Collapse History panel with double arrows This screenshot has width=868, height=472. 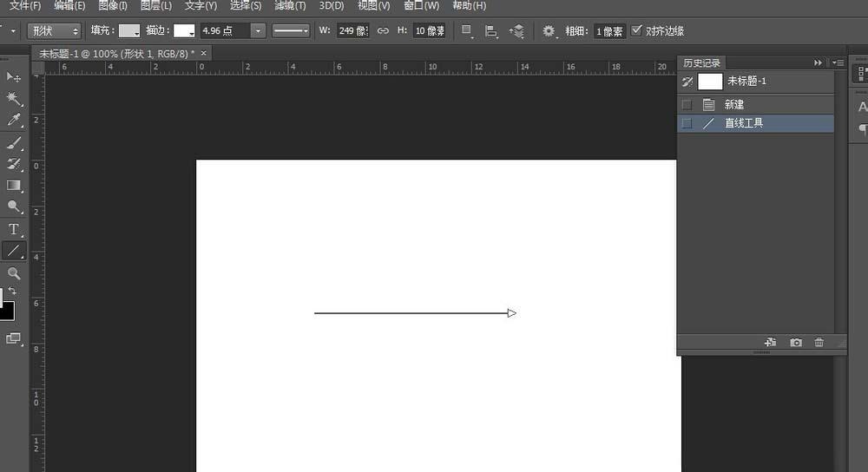(x=818, y=62)
